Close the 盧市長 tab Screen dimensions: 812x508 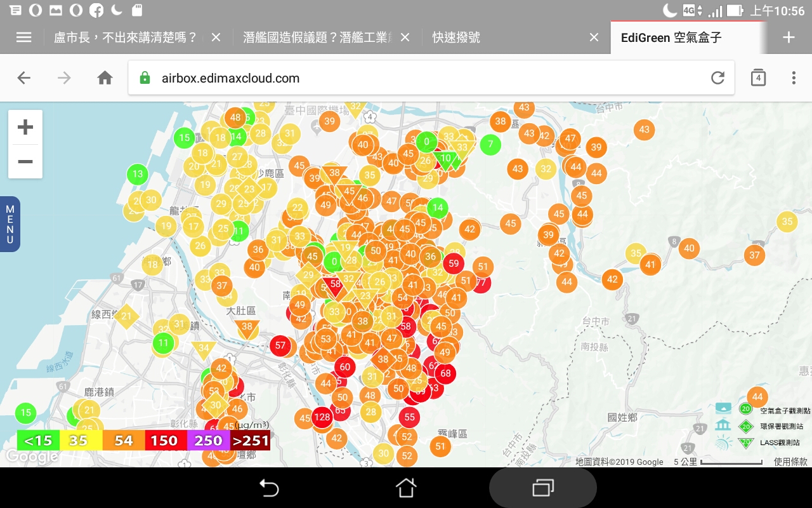[216, 37]
